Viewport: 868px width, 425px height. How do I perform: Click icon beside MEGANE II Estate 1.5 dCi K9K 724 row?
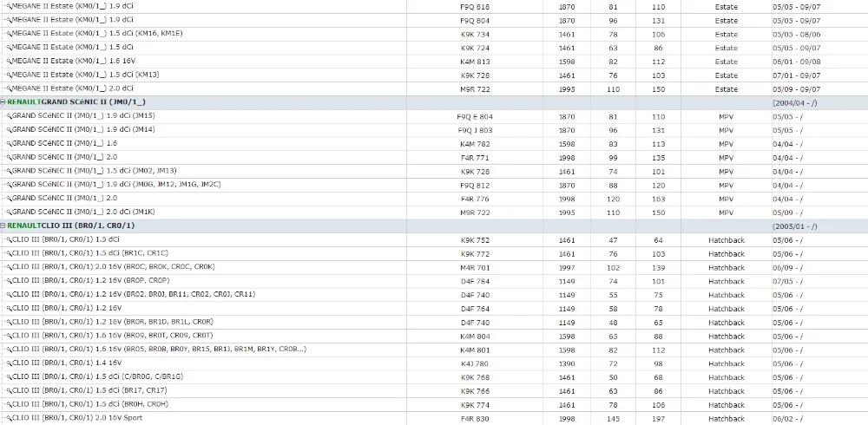click(9, 49)
